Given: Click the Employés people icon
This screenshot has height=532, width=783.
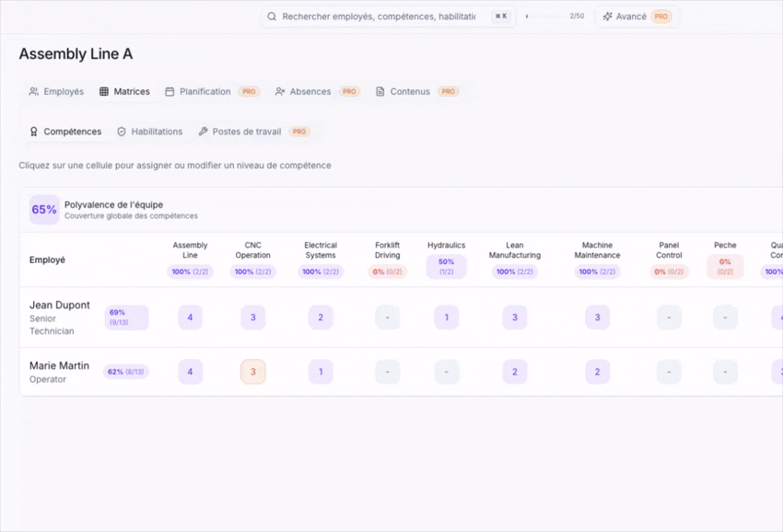Looking at the screenshot, I should pos(34,92).
